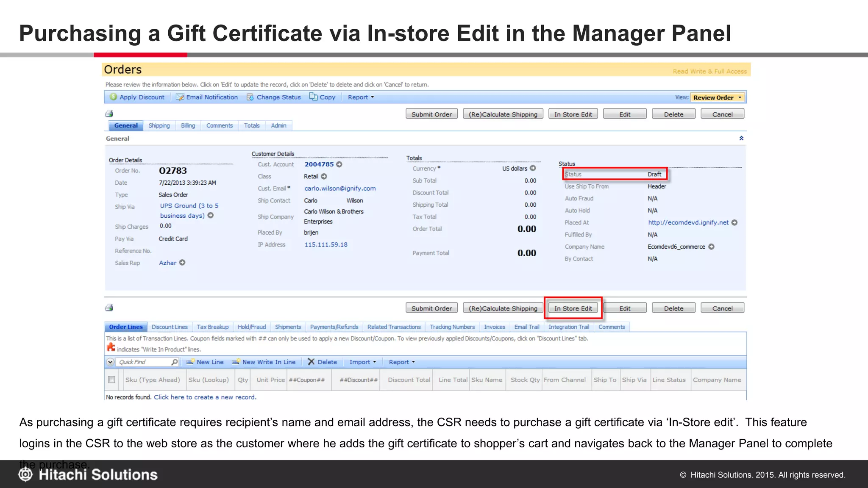
Task: Click the lower Submit Order button
Action: (431, 308)
